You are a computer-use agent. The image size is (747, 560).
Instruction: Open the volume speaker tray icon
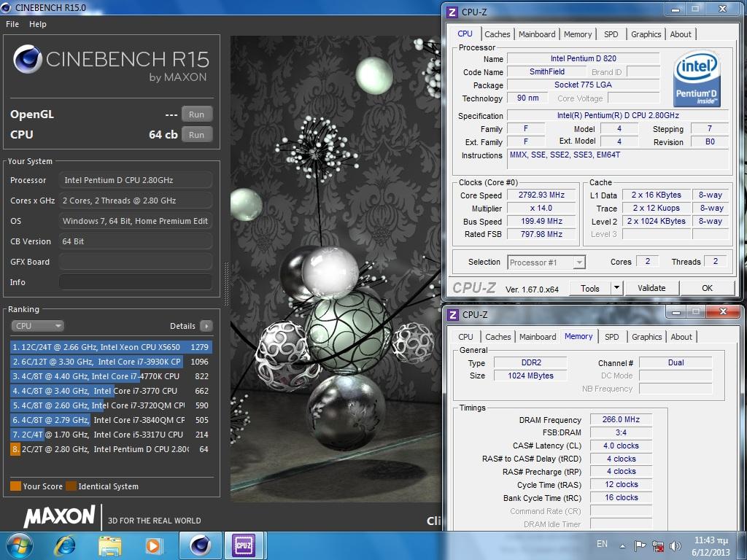(675, 545)
